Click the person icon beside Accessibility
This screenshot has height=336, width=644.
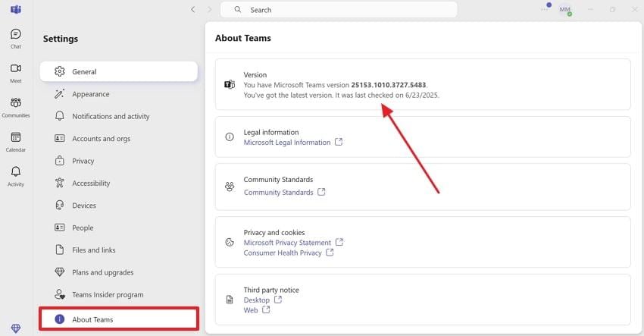pyautogui.click(x=60, y=183)
